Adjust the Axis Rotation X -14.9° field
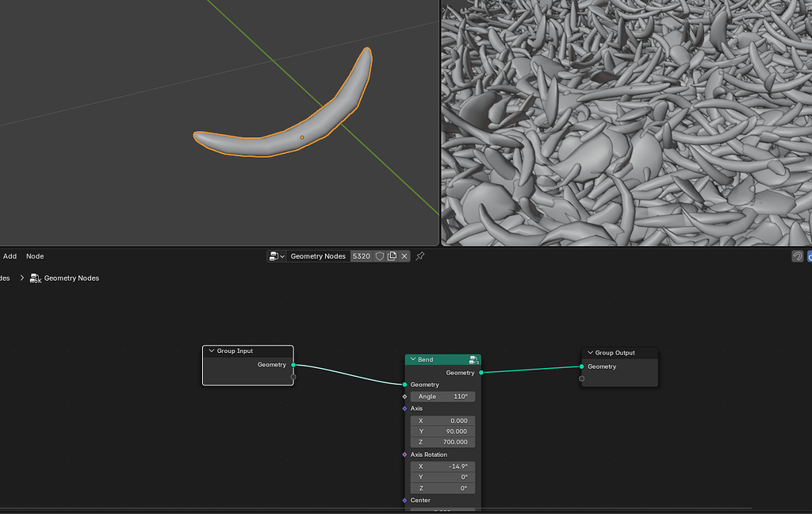Screen dimensions: 812x514 (442, 466)
